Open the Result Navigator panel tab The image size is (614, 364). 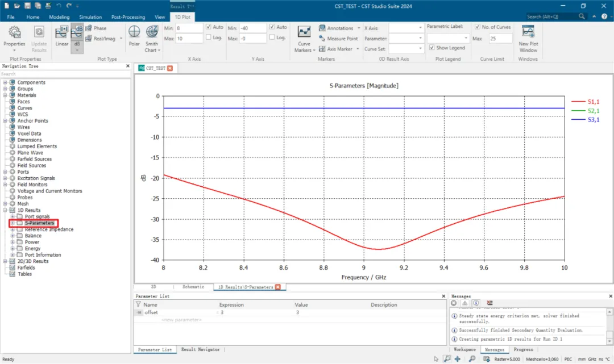click(x=200, y=350)
